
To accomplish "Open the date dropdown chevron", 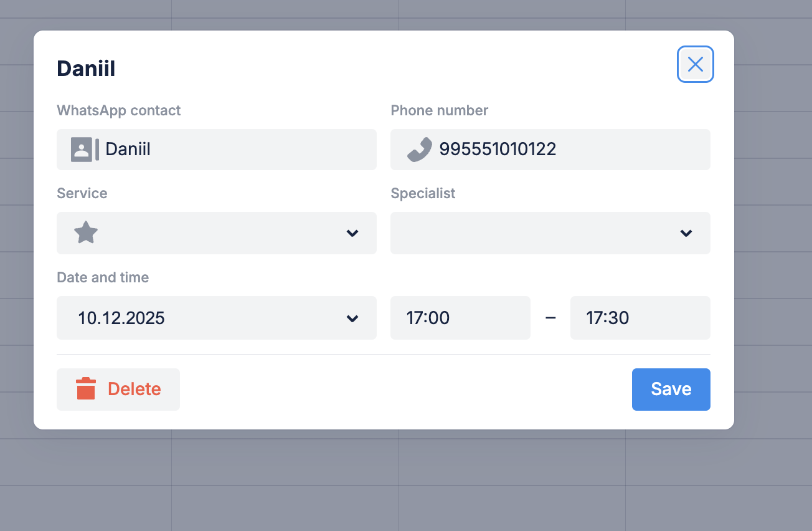I will [352, 318].
